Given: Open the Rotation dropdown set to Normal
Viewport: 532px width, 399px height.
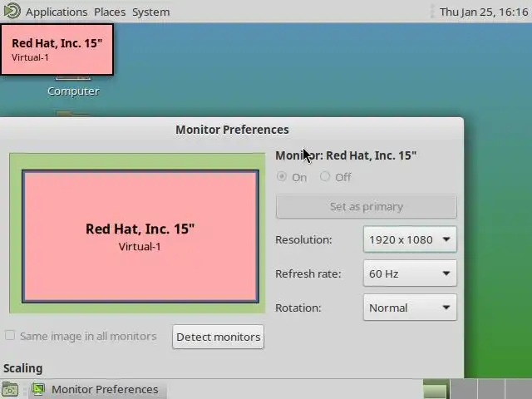Looking at the screenshot, I should coord(410,308).
